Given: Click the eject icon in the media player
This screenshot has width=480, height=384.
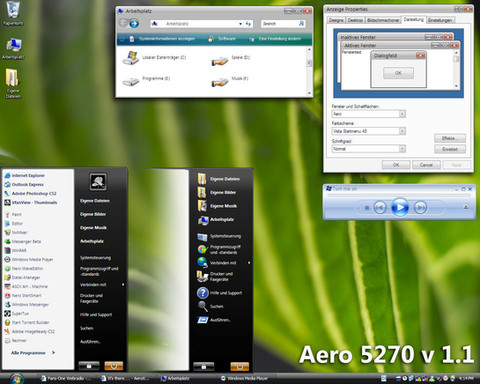Looking at the screenshot, I should (x=466, y=207).
